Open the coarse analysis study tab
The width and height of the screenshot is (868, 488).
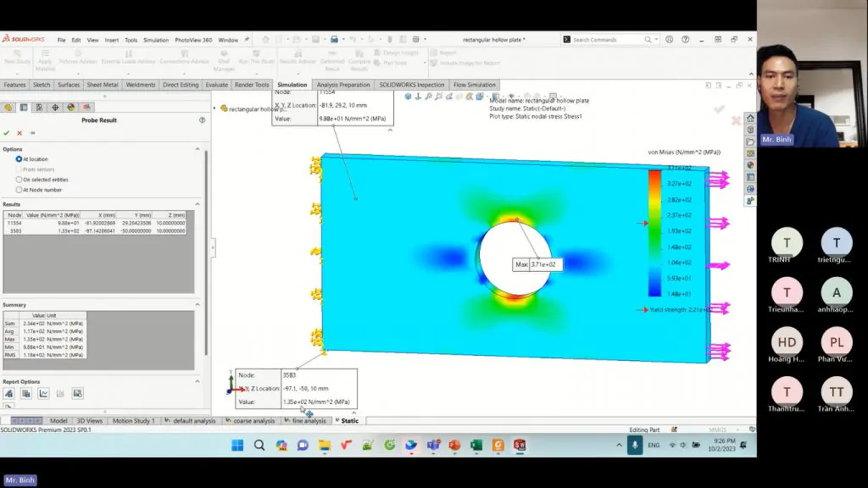[x=250, y=420]
